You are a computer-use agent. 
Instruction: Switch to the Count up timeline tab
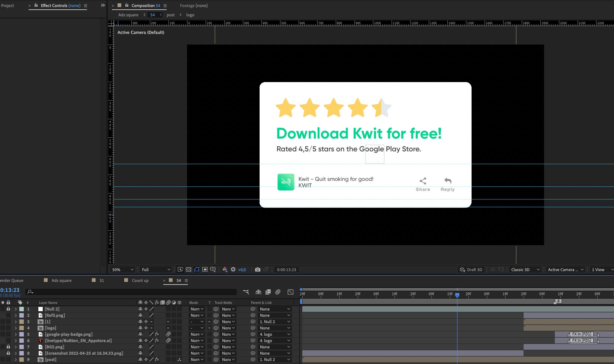point(140,280)
